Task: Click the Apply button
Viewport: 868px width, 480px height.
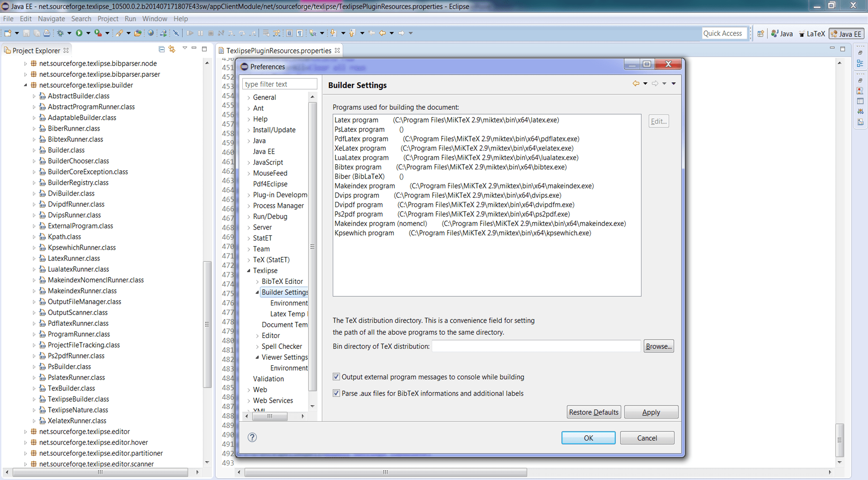Action: [651, 412]
